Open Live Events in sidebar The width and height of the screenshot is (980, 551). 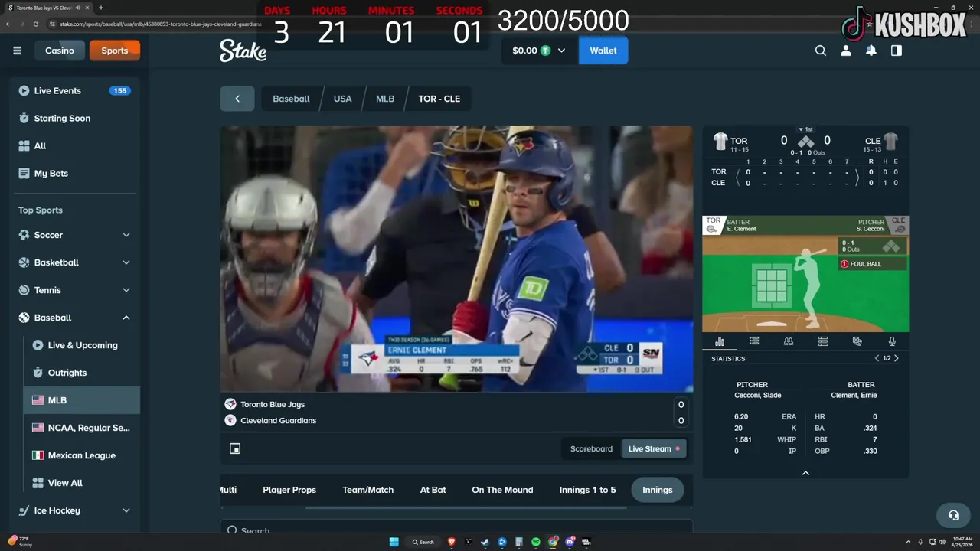point(74,90)
